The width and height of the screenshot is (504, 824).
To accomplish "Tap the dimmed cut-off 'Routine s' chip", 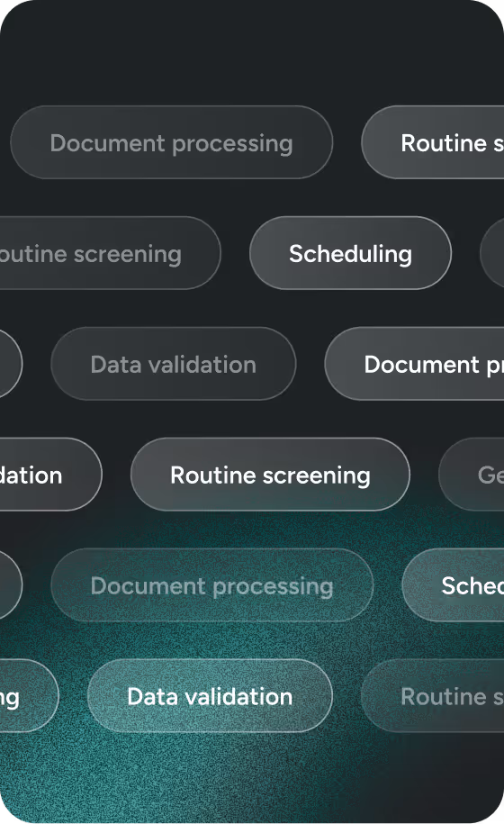I will click(433, 695).
